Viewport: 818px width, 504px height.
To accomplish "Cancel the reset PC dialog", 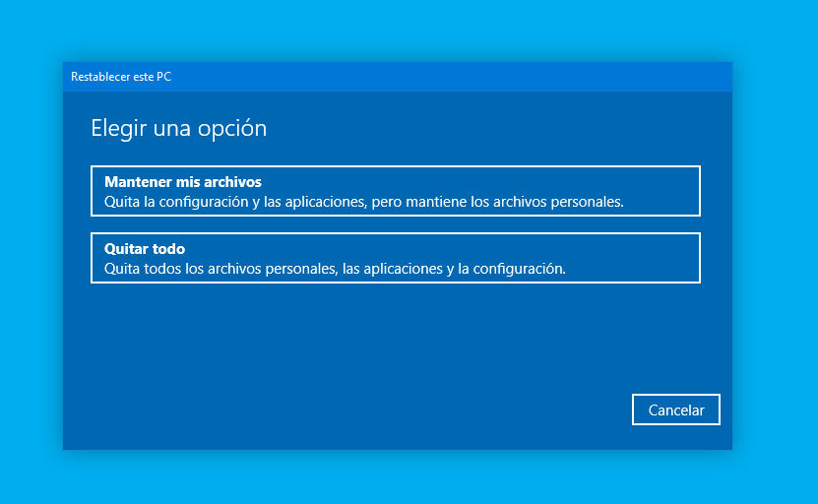I will pos(675,409).
